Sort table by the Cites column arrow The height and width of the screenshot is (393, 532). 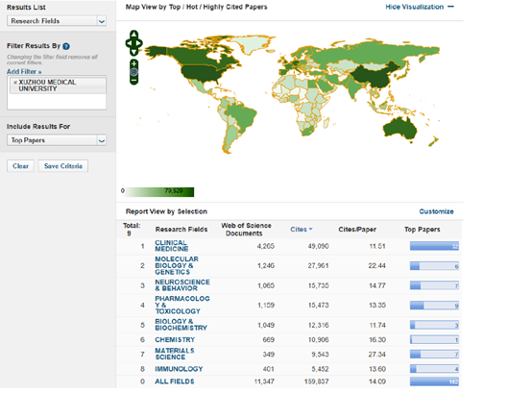tap(311, 230)
